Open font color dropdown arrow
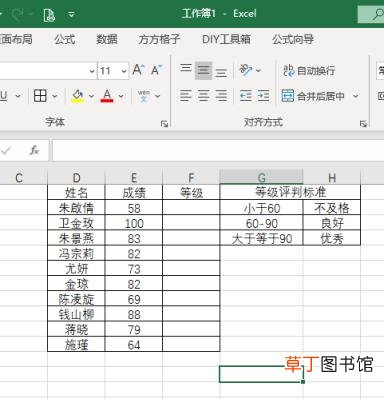The height and width of the screenshot is (399, 384). [x=121, y=96]
